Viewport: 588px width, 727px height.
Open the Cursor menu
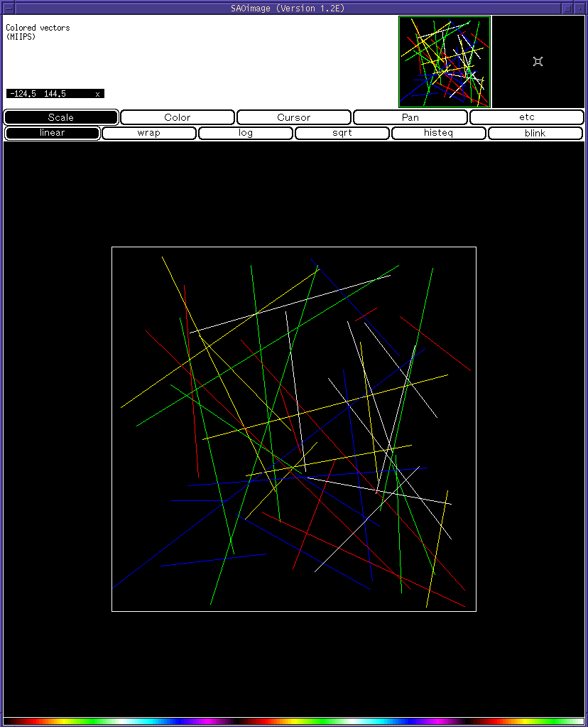click(x=293, y=117)
